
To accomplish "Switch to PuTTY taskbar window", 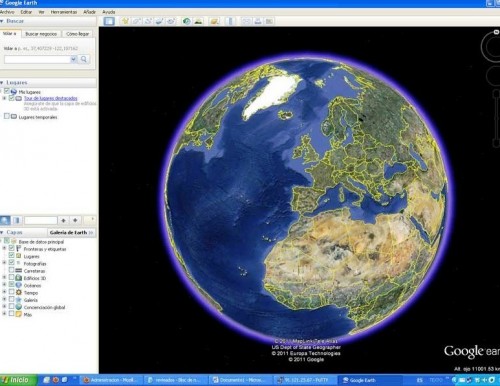I will tap(306, 380).
